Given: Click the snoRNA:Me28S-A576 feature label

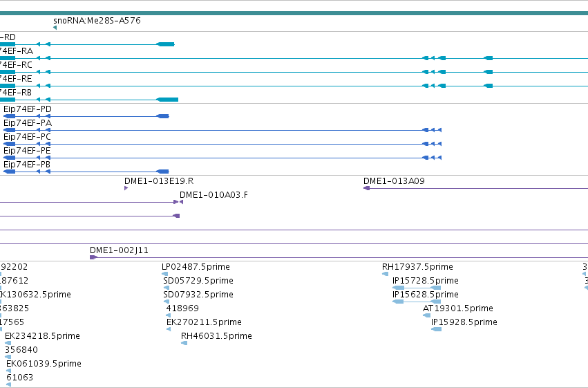Looking at the screenshot, I should 97,21.
